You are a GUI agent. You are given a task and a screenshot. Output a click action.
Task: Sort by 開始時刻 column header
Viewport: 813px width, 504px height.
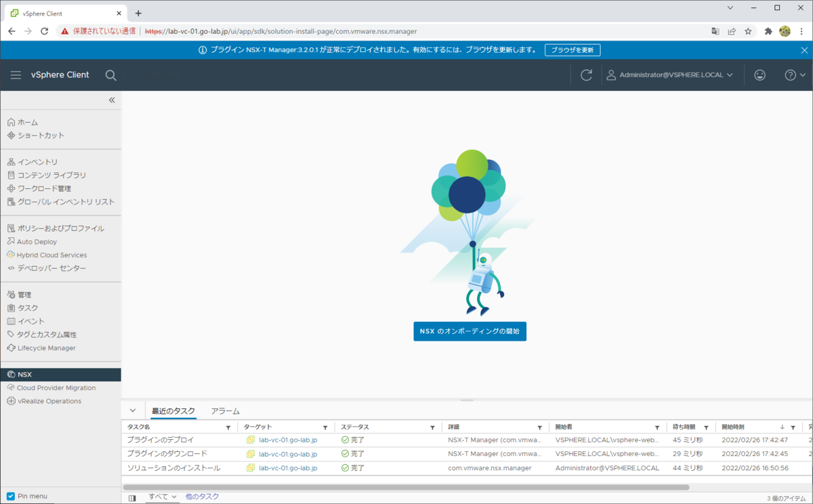733,427
